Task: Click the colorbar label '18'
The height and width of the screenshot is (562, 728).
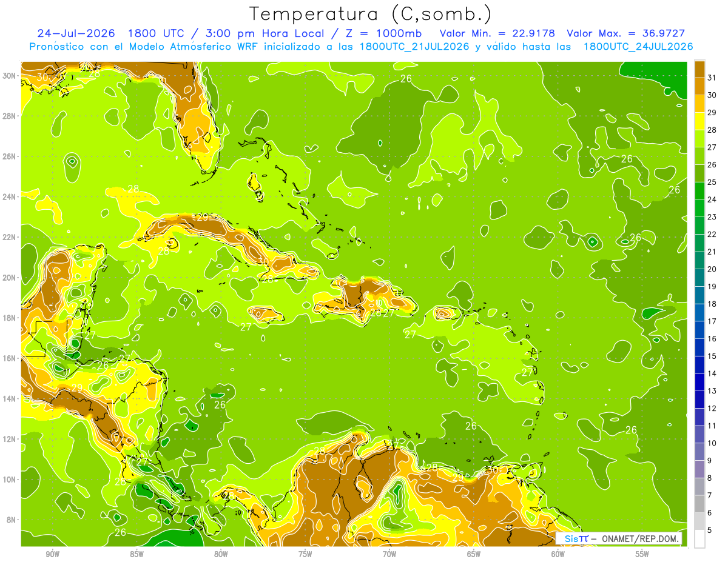Action: [712, 304]
